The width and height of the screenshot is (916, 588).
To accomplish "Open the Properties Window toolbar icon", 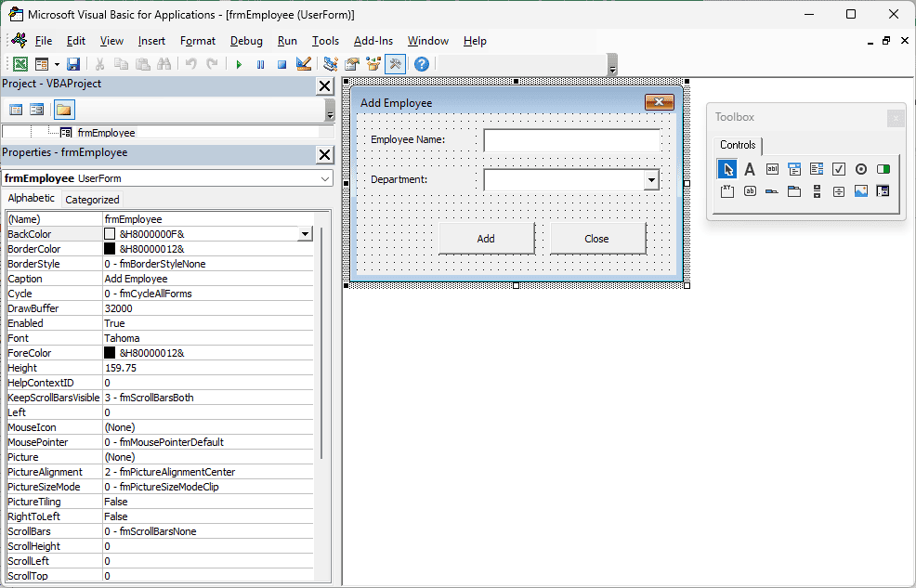I will 352,64.
